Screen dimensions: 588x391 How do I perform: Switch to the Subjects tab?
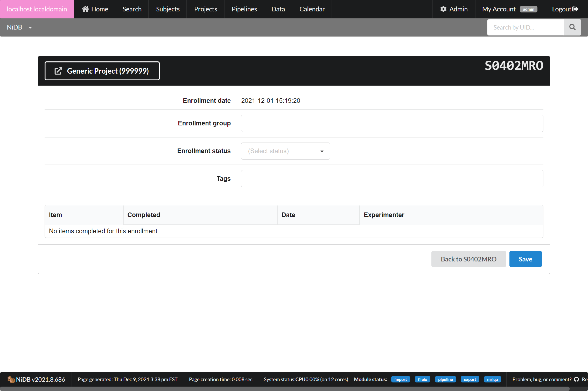tap(167, 9)
